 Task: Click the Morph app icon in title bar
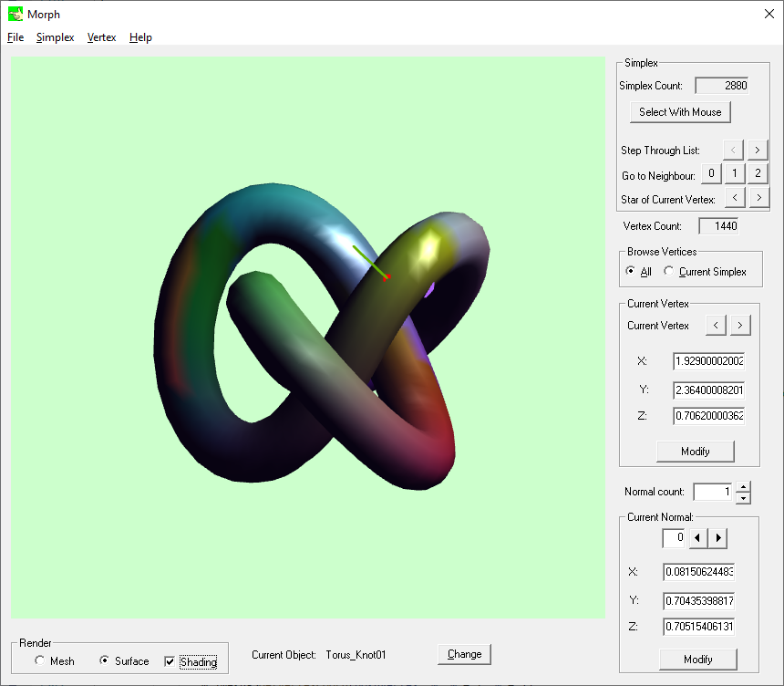coord(15,14)
